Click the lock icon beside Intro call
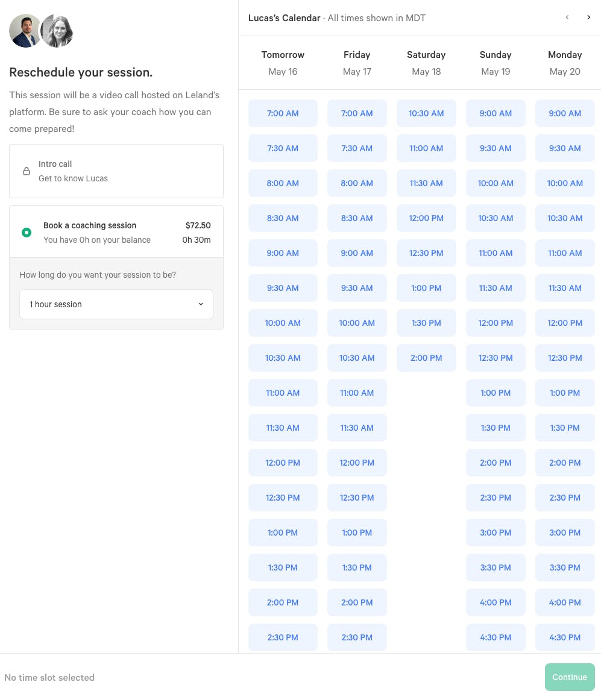 (x=27, y=171)
